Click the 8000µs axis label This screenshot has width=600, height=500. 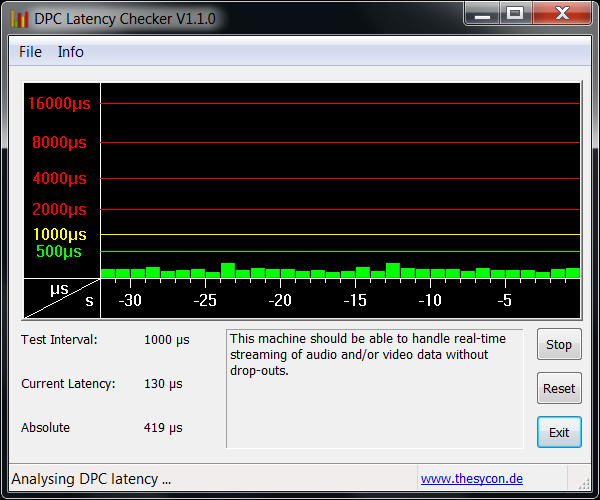point(59,142)
